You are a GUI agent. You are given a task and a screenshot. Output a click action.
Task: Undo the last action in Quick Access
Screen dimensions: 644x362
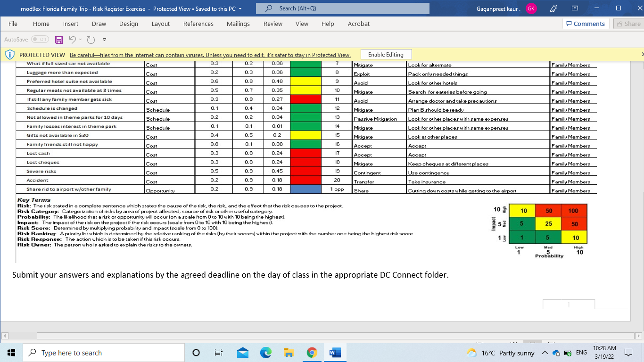(72, 40)
